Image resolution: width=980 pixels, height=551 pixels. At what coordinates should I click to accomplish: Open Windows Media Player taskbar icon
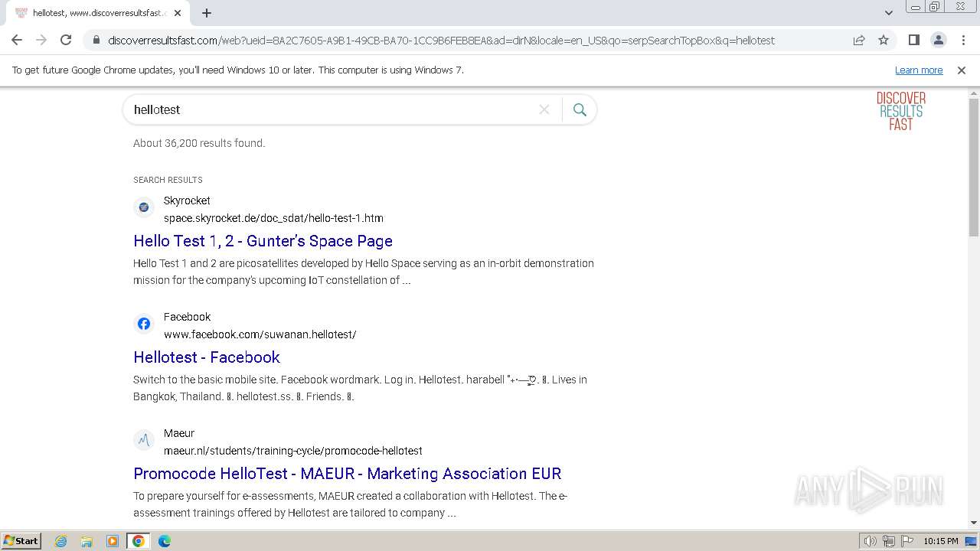113,541
